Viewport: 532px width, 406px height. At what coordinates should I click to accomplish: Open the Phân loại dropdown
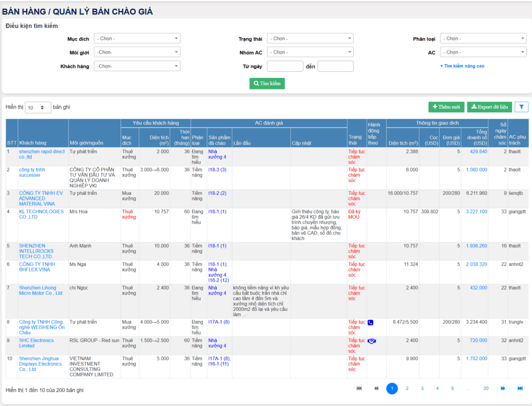click(483, 38)
